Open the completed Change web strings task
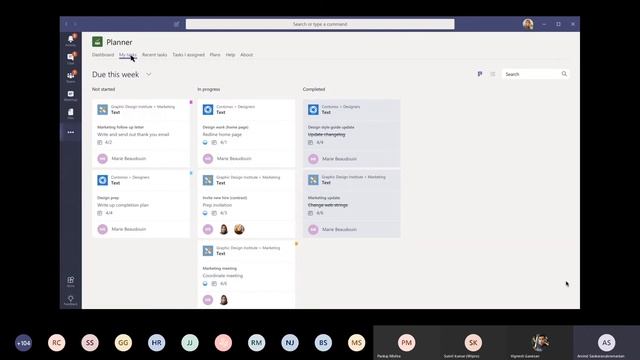The width and height of the screenshot is (640, 360). (328, 205)
